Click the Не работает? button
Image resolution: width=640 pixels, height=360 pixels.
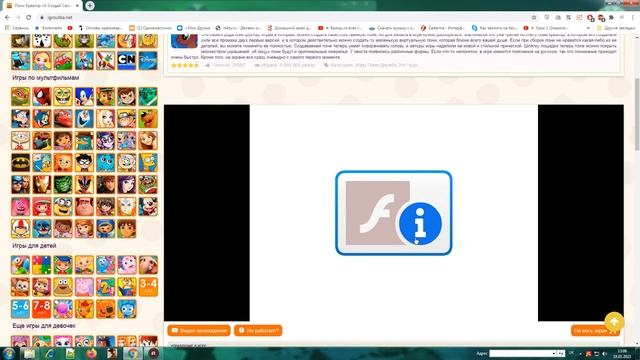click(x=258, y=330)
